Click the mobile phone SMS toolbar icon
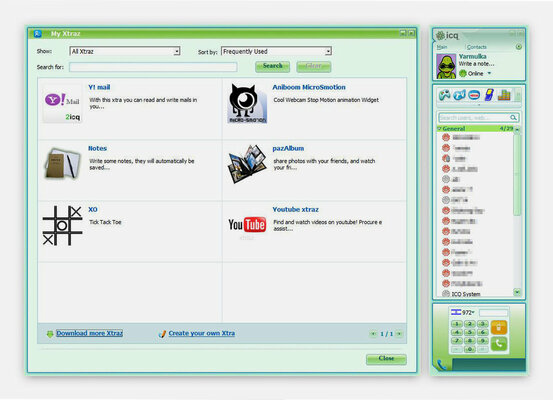Viewport: 553px width, 400px height. coord(489,95)
